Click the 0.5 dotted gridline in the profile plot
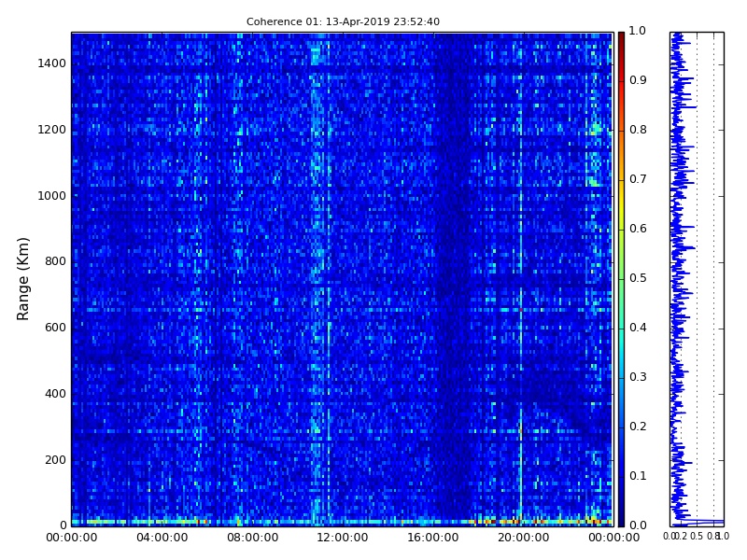Screen dimensions: 747x560 [x=697, y=279]
